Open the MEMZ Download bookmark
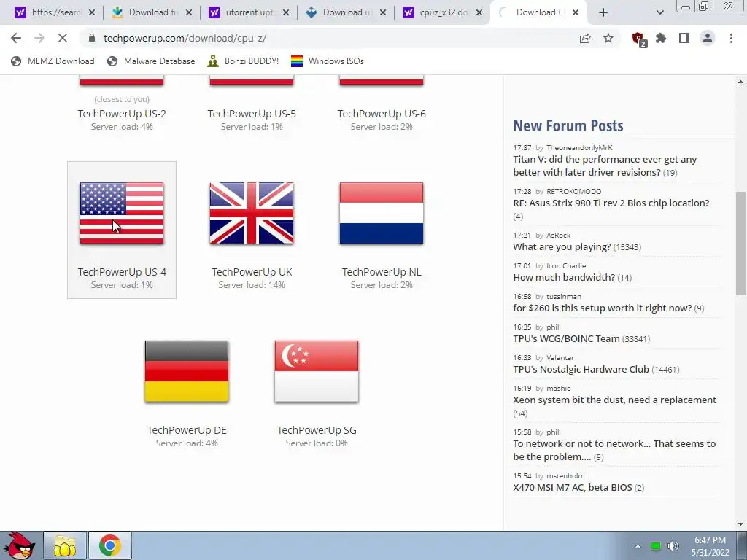Image resolution: width=747 pixels, height=560 pixels. [x=53, y=61]
